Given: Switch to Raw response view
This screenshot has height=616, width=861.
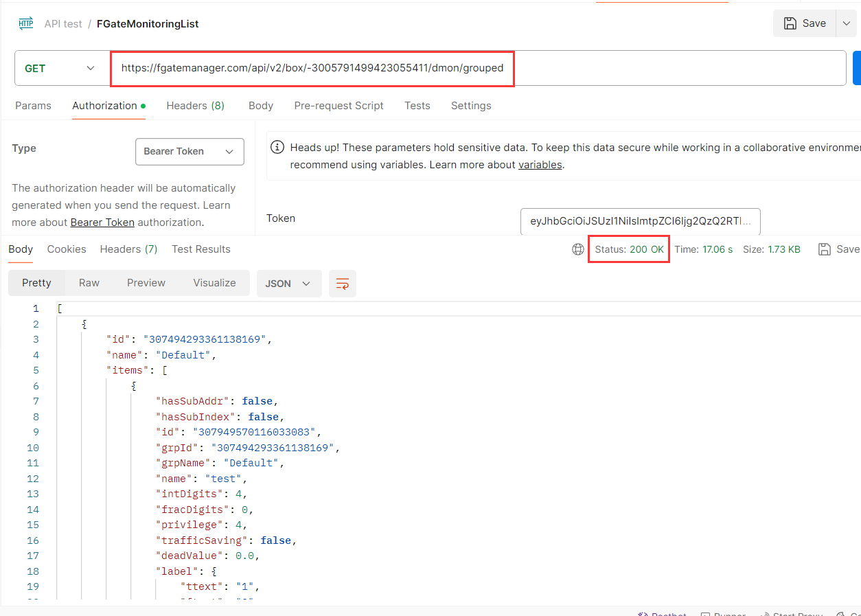Looking at the screenshot, I should pyautogui.click(x=89, y=283).
